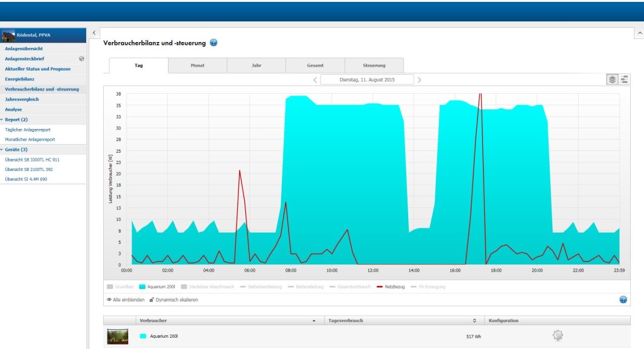Click the help icon below the chart

(x=623, y=300)
